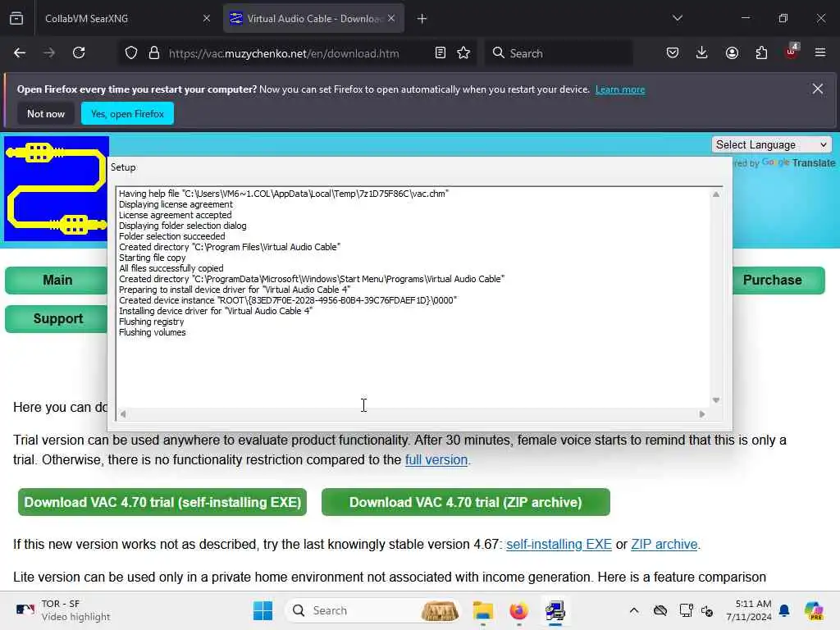Show hidden system tray icons
The height and width of the screenshot is (630, 840).
(x=634, y=610)
